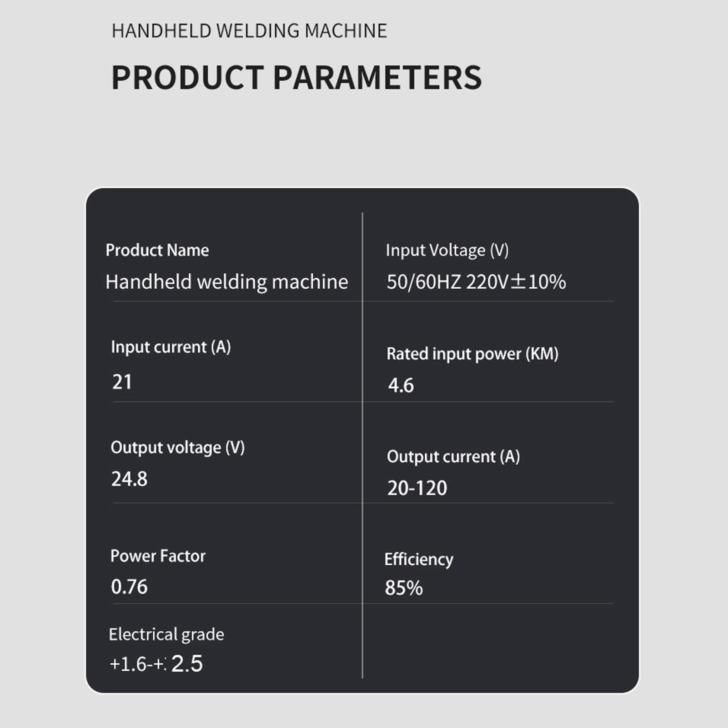This screenshot has height=728, width=728.
Task: Click the output voltage value 24.8
Action: 129,479
